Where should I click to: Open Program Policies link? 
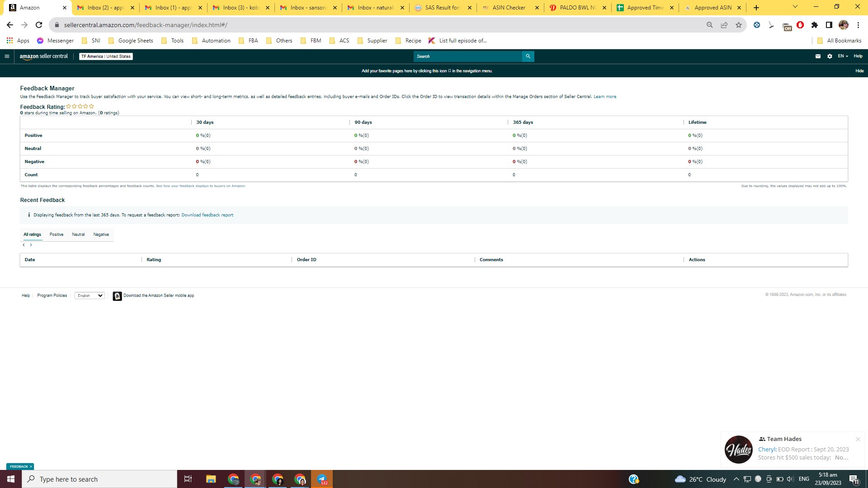pos(52,296)
